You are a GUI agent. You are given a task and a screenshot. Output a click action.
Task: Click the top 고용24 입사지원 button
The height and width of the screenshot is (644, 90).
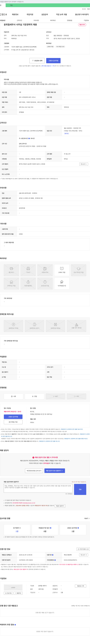coord(53,61)
